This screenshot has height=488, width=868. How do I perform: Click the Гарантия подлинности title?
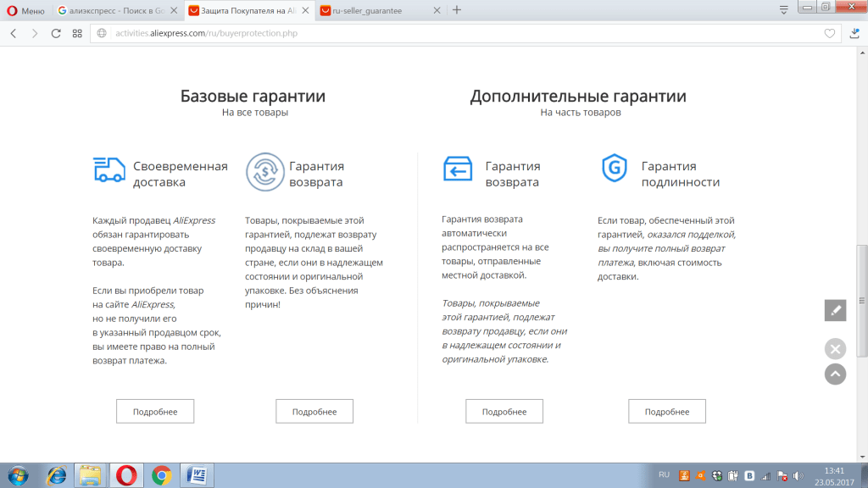[681, 174]
